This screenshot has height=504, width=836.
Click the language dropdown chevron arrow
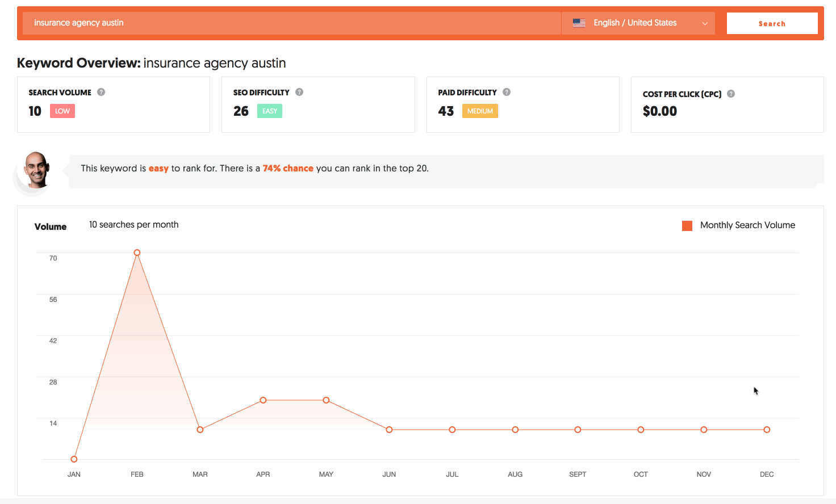point(705,23)
